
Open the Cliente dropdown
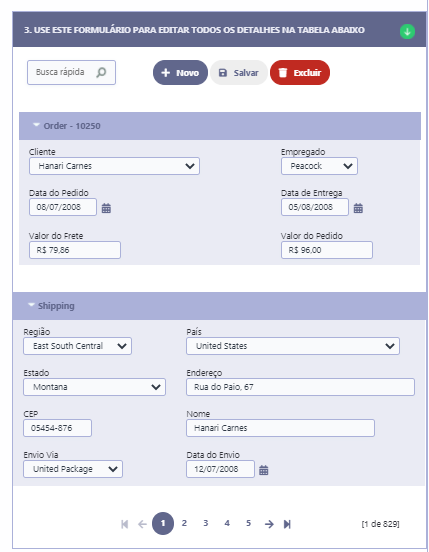tap(114, 166)
